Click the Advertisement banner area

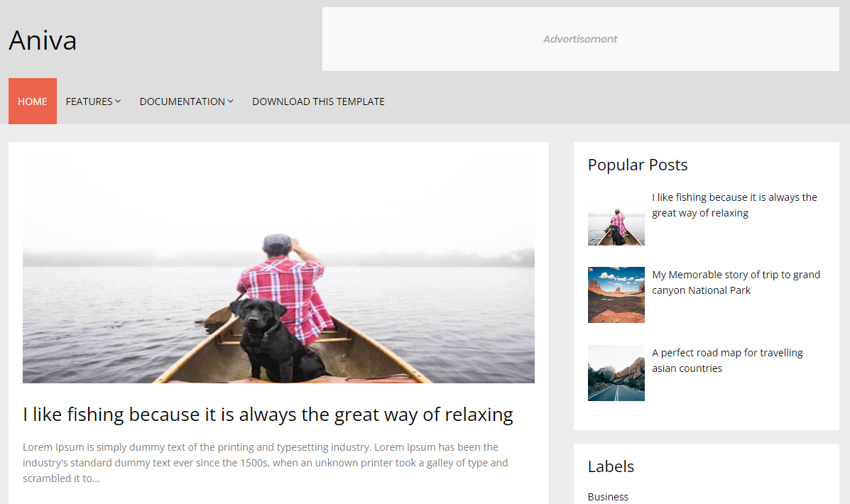click(x=581, y=39)
